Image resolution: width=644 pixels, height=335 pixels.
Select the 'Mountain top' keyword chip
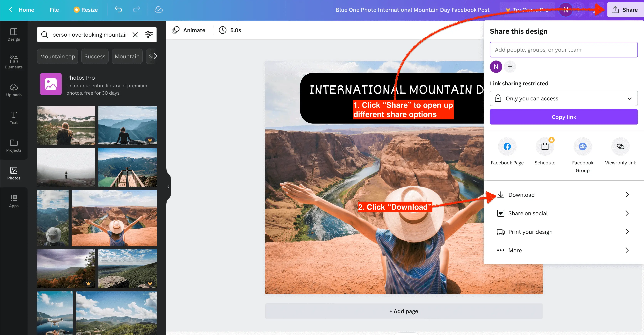[58, 56]
